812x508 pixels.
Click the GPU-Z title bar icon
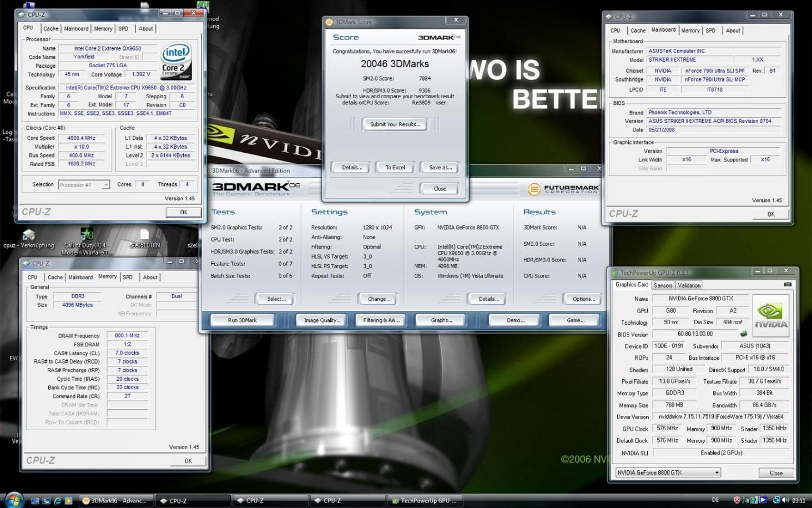tap(615, 273)
